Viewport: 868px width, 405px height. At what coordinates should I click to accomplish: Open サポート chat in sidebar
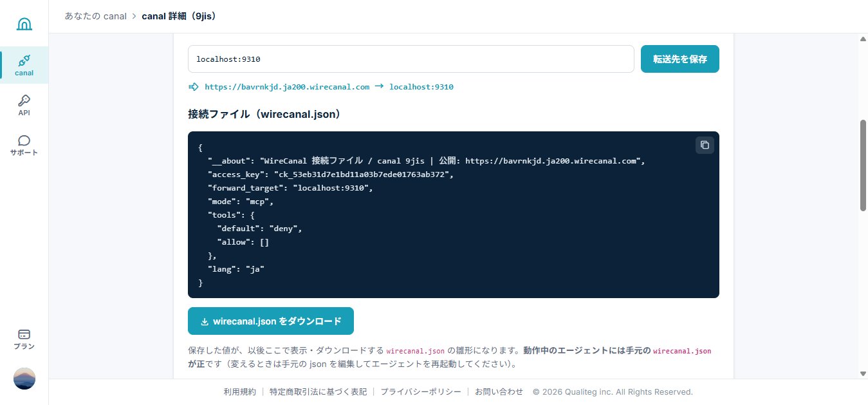(x=24, y=145)
